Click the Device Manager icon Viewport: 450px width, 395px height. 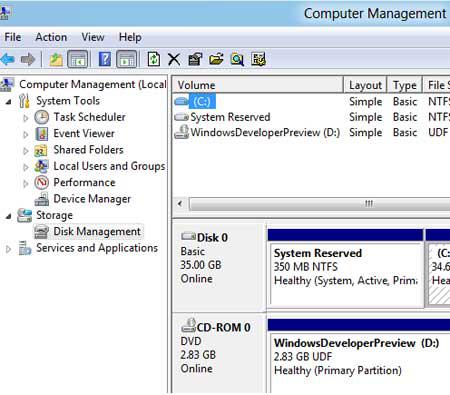point(42,199)
